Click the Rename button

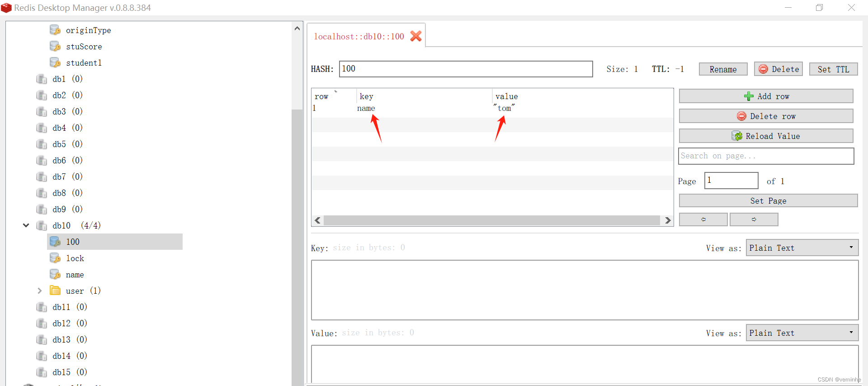pos(723,69)
